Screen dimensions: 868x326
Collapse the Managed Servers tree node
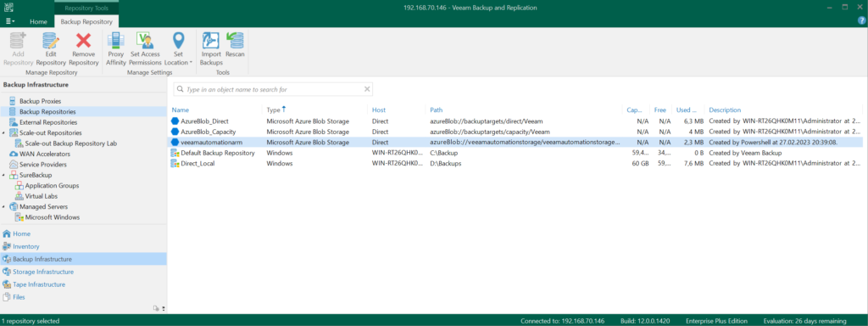(x=4, y=207)
